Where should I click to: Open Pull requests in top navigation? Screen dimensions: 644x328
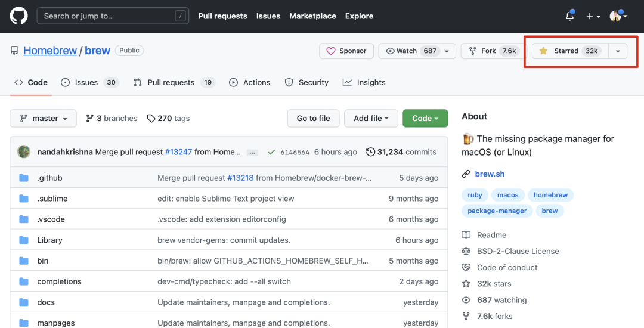click(222, 16)
